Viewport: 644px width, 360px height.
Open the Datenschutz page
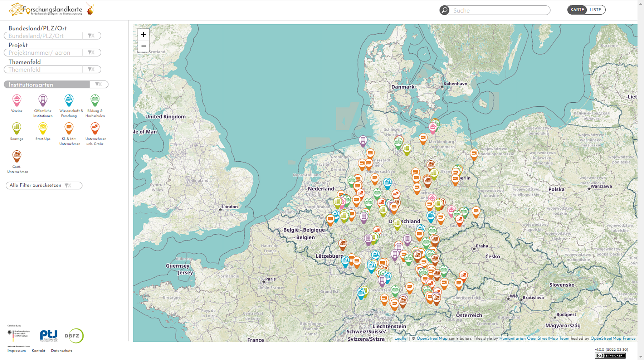pyautogui.click(x=62, y=351)
